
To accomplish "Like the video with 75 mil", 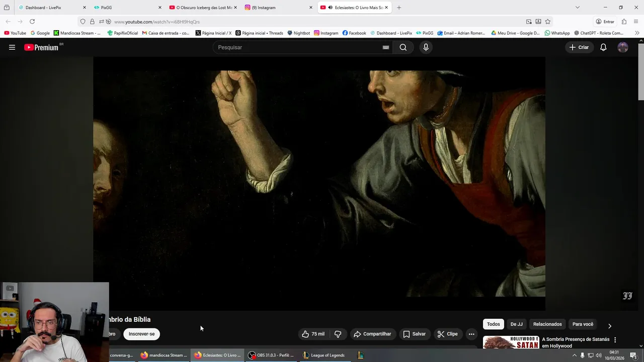I will [x=313, y=334].
